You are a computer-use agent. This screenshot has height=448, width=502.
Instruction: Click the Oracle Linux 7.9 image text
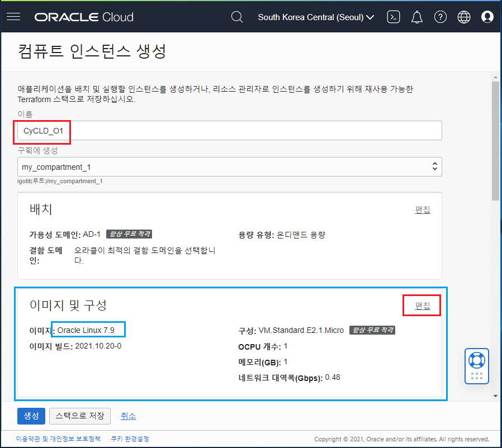coord(86,330)
